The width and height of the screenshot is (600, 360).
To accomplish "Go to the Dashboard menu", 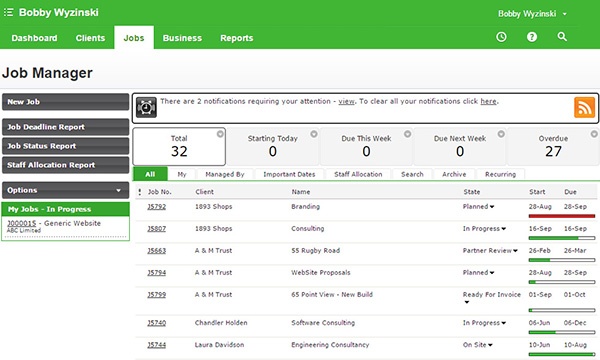I will (x=34, y=38).
